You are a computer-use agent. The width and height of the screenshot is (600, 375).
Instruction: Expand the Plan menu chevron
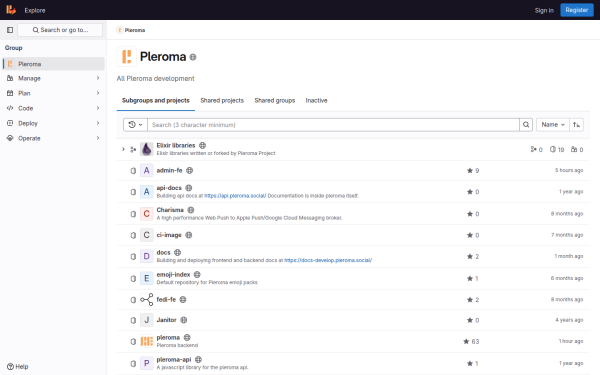(x=98, y=93)
